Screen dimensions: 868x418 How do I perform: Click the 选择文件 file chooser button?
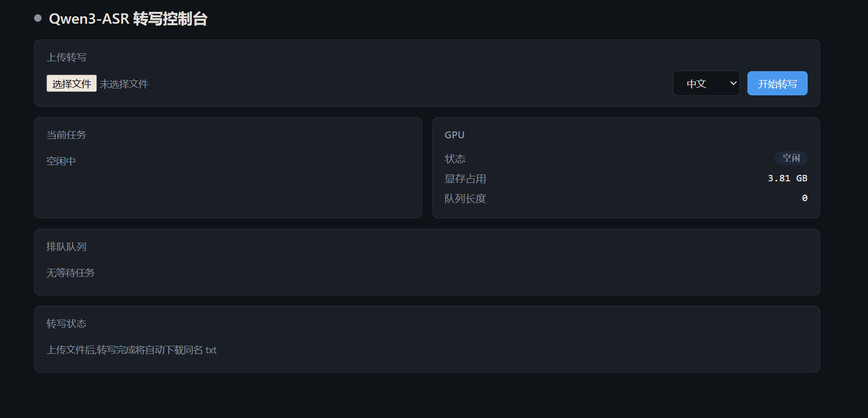[72, 84]
